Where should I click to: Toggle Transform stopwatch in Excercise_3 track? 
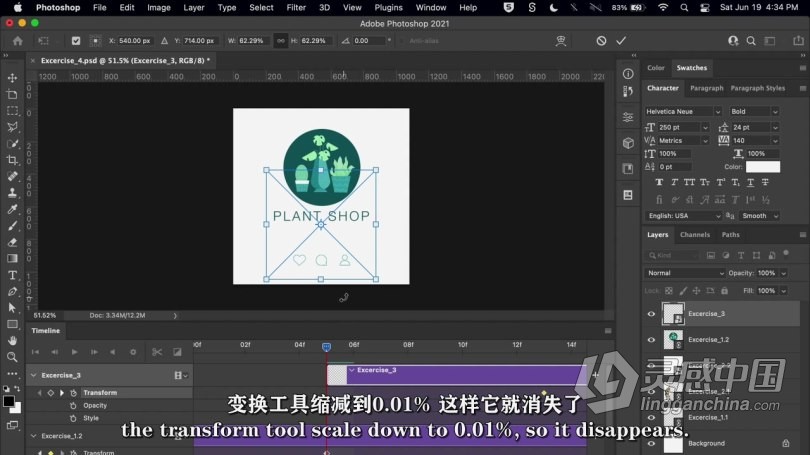click(x=73, y=393)
